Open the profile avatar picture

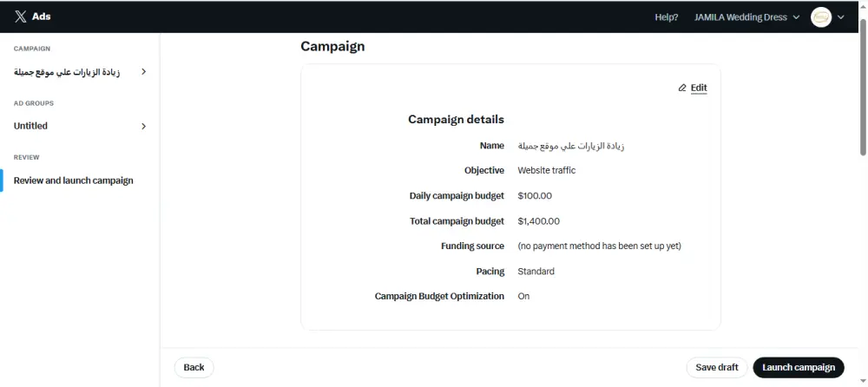point(820,16)
